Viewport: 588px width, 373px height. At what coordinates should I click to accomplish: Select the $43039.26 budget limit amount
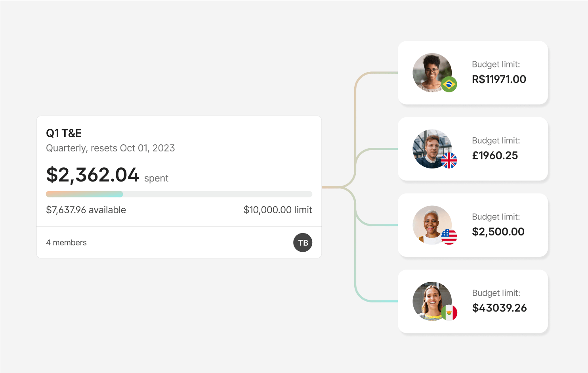(x=499, y=308)
